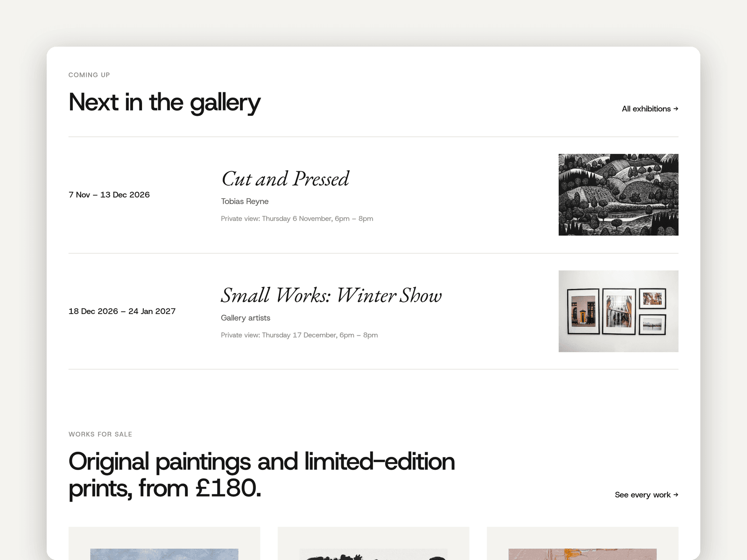Screen dimensions: 747x560
Task: Select the date 7 Nov – 13 Dec 2026
Action: click(x=109, y=195)
